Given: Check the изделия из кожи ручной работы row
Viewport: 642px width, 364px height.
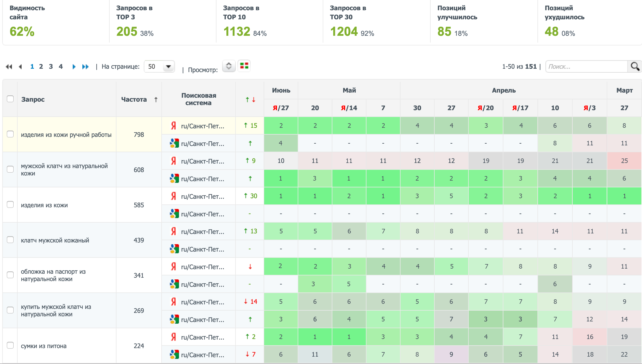Looking at the screenshot, I should (x=10, y=134).
